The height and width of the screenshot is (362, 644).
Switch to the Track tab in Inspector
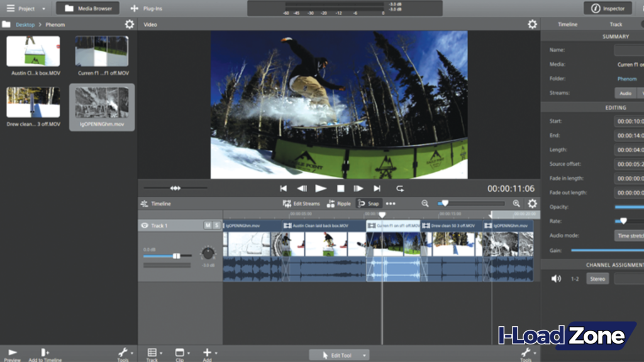(x=615, y=24)
